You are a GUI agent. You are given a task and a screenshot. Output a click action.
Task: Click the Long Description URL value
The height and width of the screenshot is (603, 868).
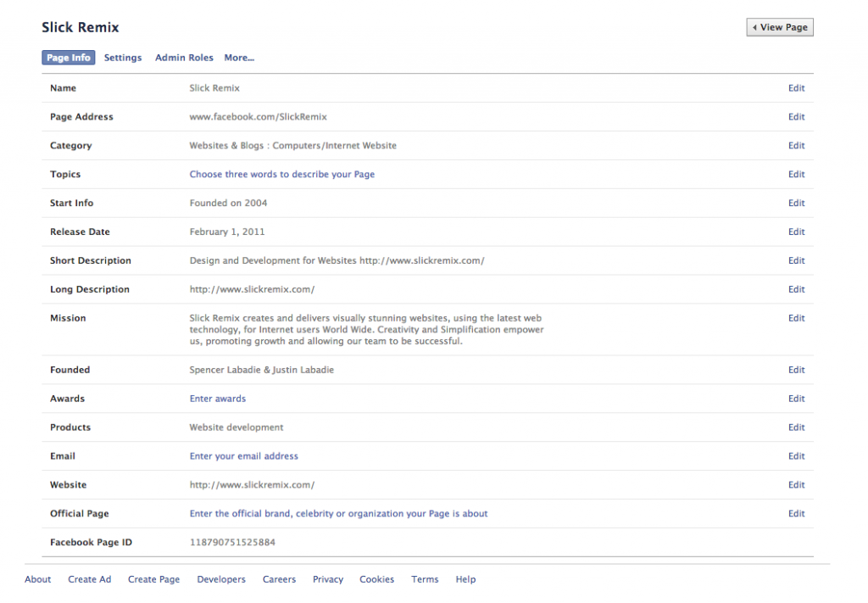[252, 289]
